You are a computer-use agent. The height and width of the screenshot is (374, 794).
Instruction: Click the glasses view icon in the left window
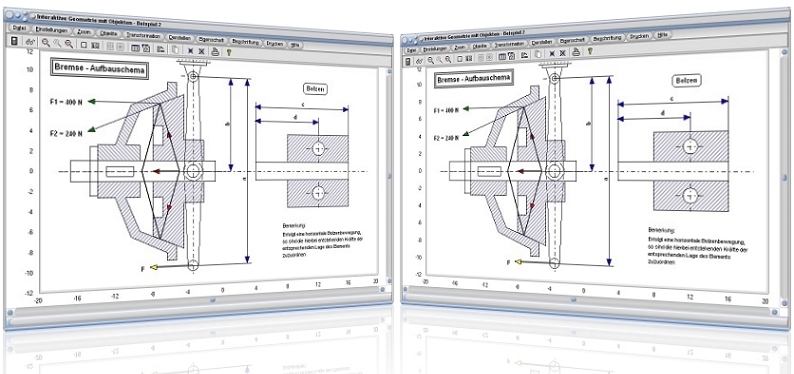point(30,41)
